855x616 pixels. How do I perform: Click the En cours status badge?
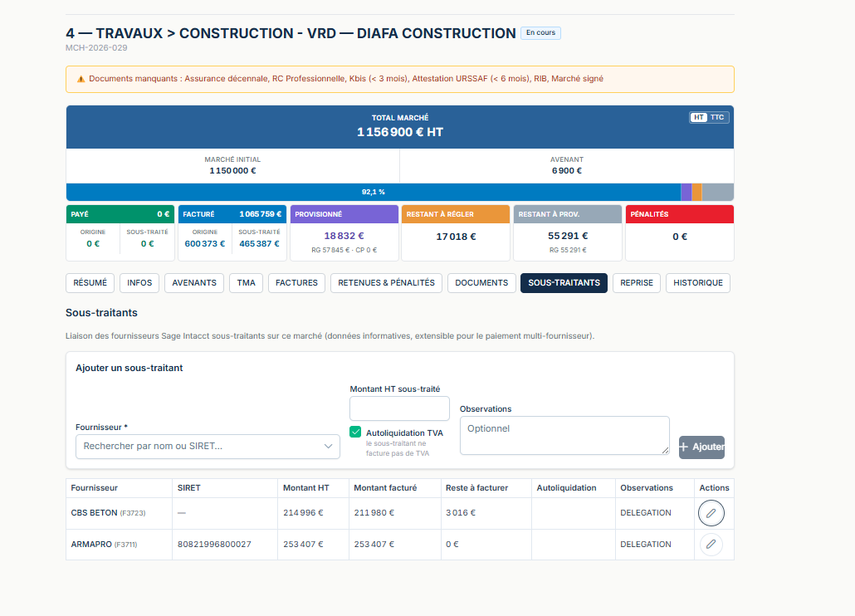(x=540, y=32)
